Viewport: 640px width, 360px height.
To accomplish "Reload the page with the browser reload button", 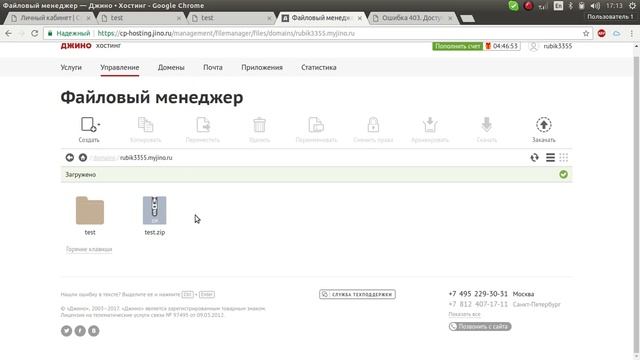I will click(35, 33).
